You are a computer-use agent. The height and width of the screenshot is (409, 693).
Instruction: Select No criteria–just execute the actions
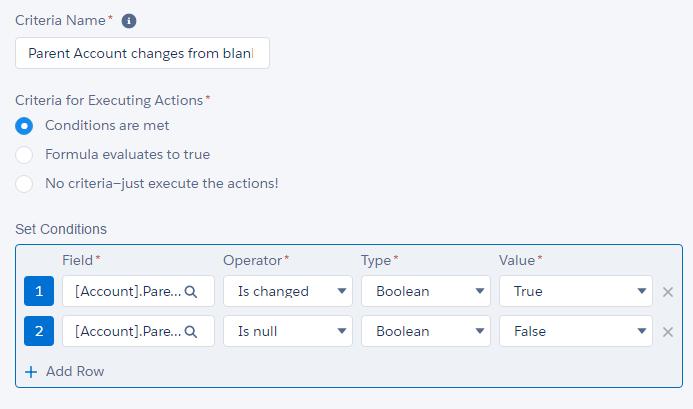[x=24, y=183]
